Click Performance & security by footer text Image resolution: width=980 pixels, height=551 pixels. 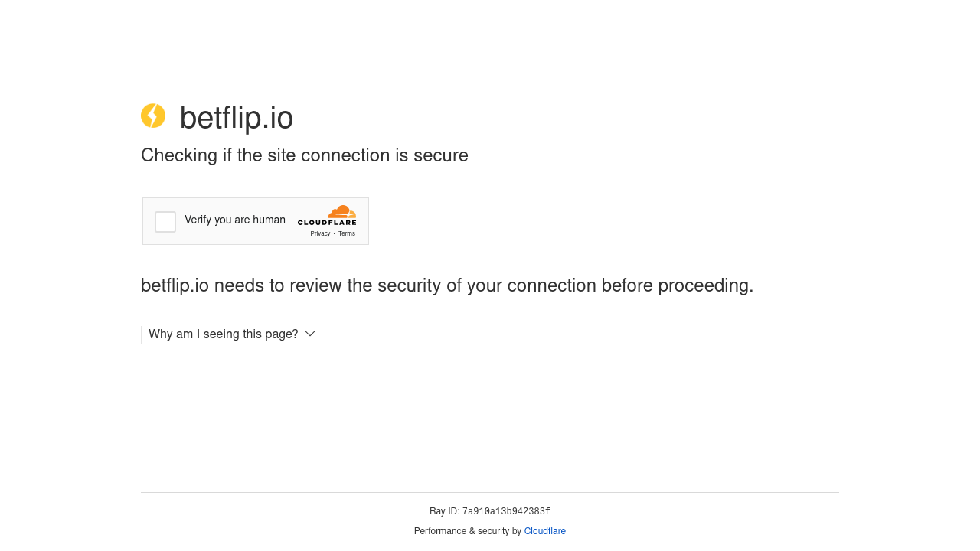coord(468,531)
